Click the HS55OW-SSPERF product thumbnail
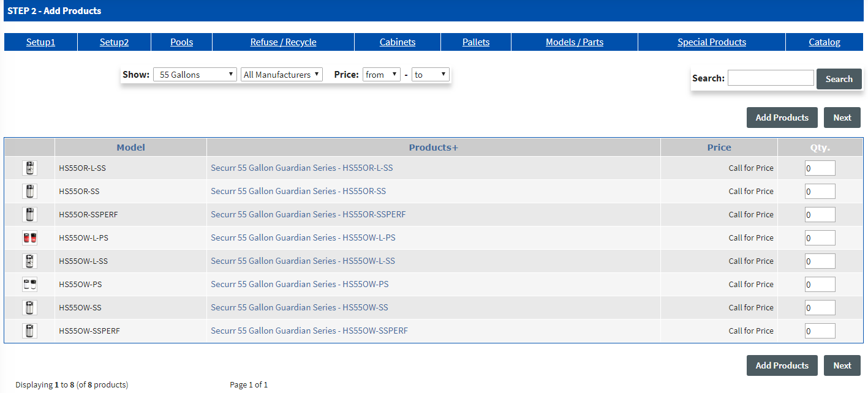Viewport: 868px width, 393px height. click(x=29, y=331)
